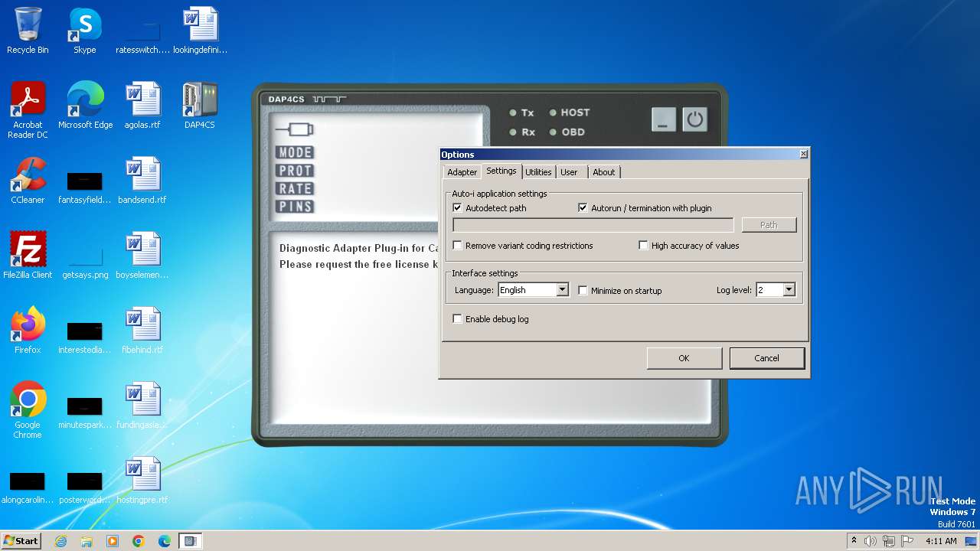Switch to the Utilities tab
Viewport: 980px width, 551px height.
[538, 172]
